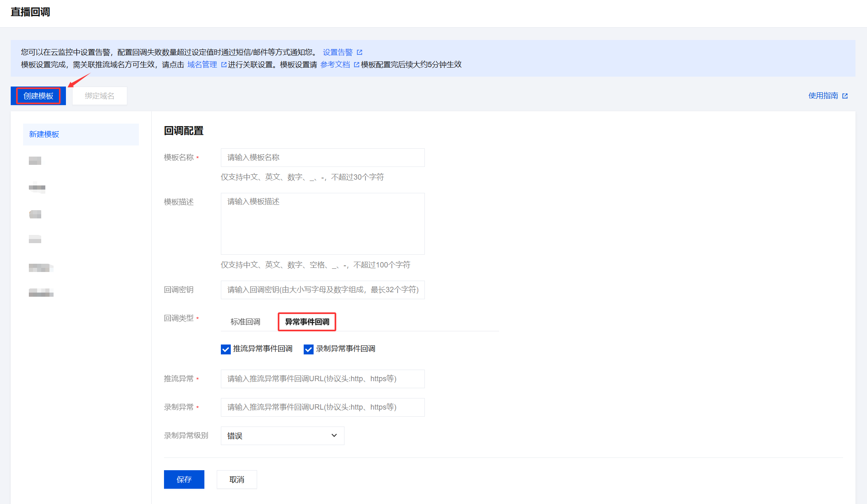Click the chevron arrow in 录制异常级别 dropdown
The image size is (867, 504).
[x=334, y=436]
